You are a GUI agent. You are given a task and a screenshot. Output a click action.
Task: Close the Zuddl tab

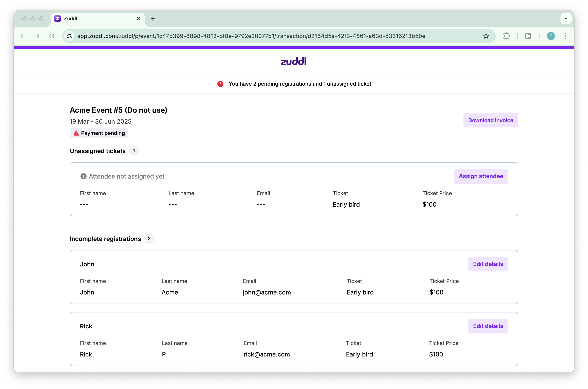click(x=138, y=19)
